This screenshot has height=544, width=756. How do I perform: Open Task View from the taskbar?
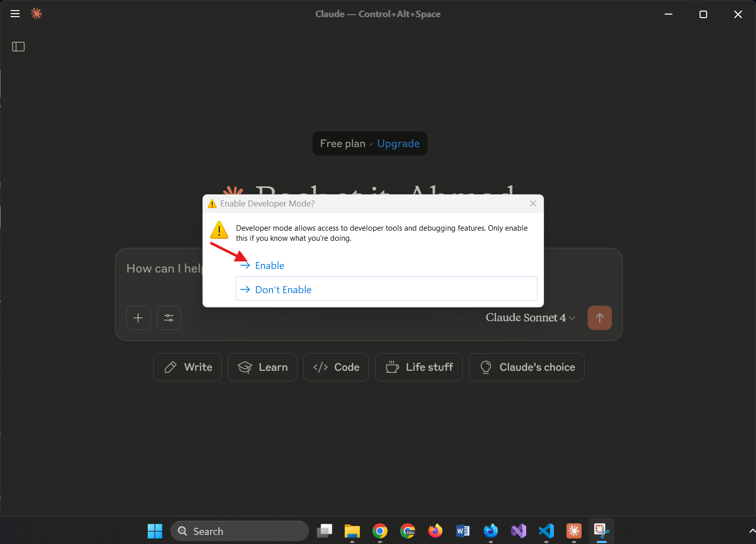[x=325, y=531]
